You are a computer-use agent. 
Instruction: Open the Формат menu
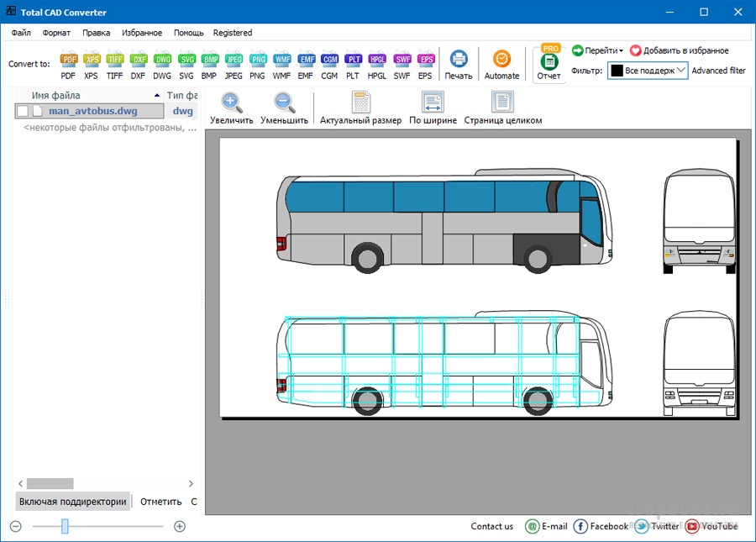coord(55,32)
